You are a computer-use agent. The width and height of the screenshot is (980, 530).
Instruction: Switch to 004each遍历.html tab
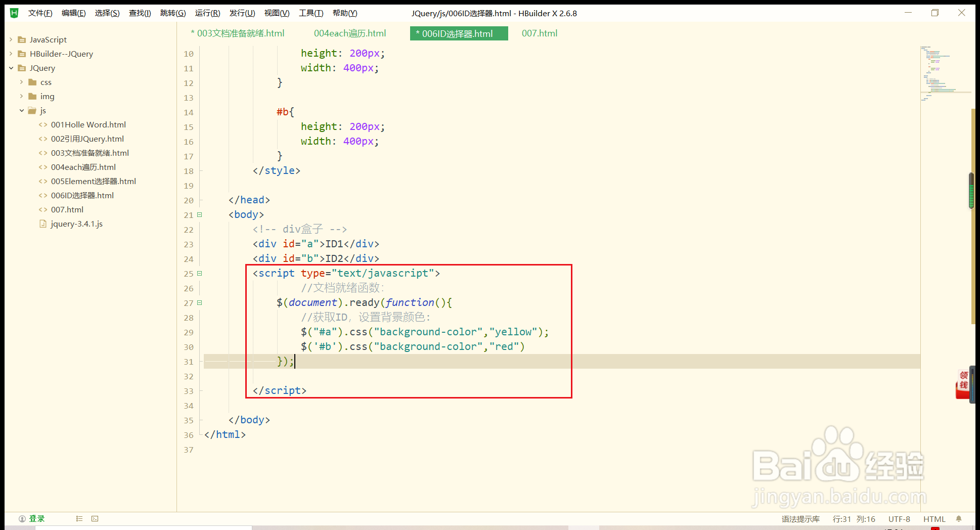(x=350, y=33)
